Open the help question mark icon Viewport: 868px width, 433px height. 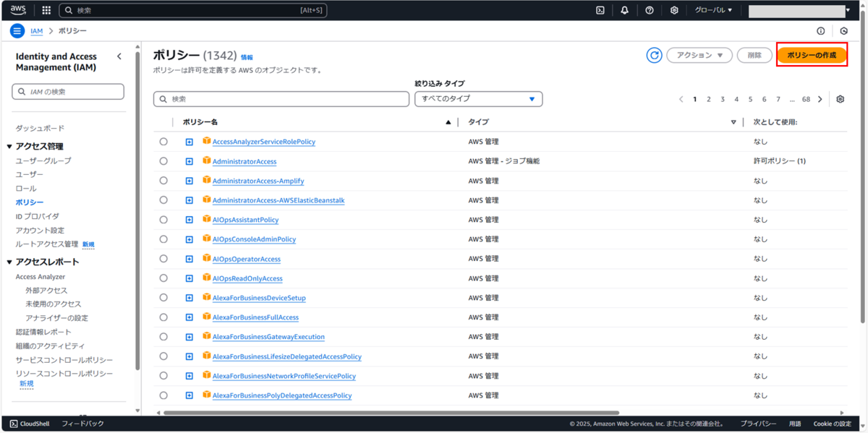click(x=650, y=10)
